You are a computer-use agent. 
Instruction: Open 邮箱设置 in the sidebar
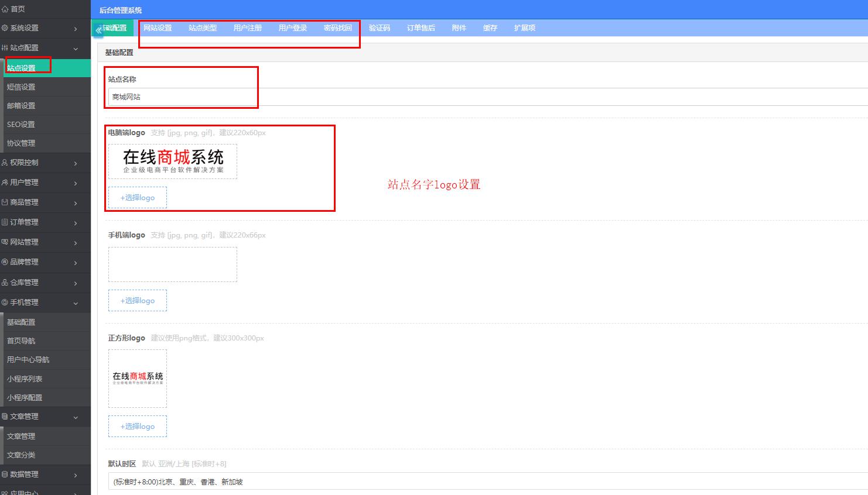[46, 106]
